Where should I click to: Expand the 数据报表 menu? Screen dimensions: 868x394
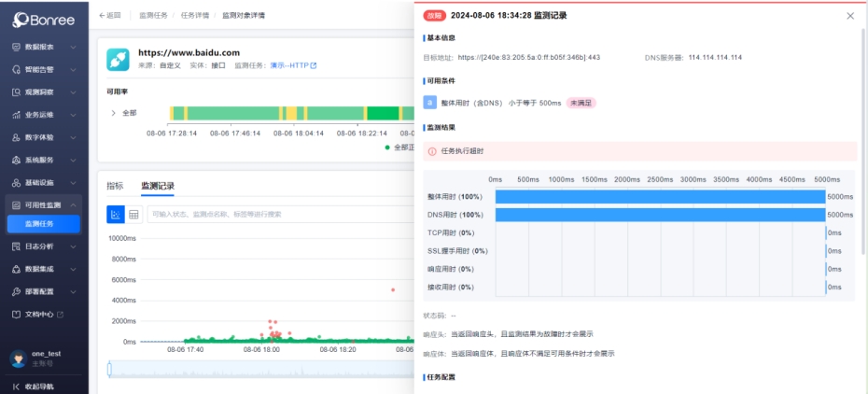(x=44, y=46)
